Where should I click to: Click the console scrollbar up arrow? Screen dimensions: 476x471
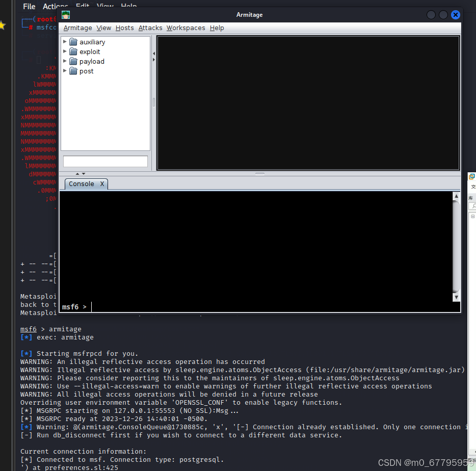(x=456, y=196)
